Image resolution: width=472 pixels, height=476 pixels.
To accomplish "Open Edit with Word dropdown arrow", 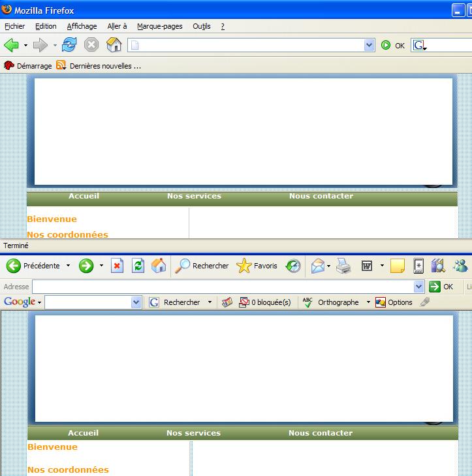I will pyautogui.click(x=382, y=266).
